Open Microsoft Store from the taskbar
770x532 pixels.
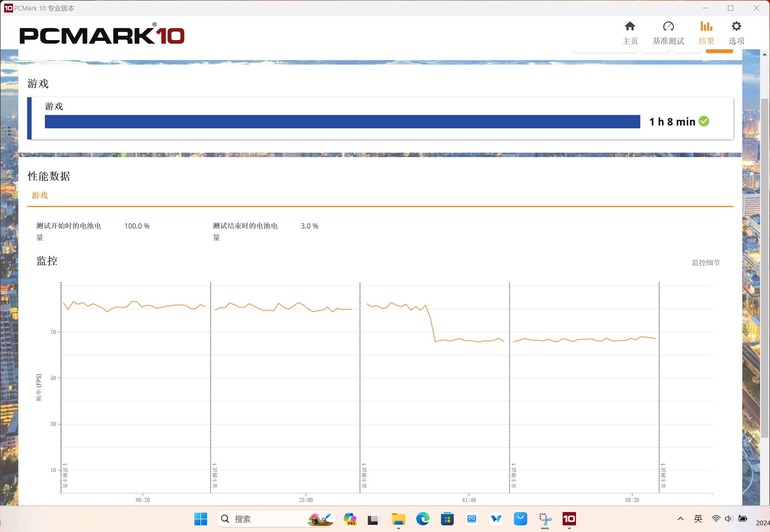(447, 519)
